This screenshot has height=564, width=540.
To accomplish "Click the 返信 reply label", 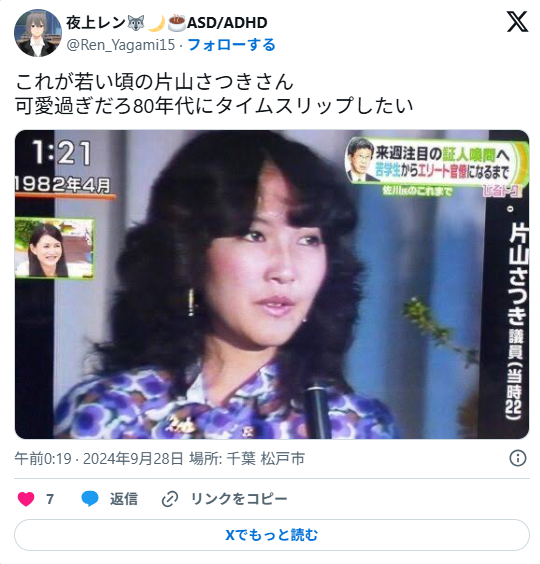I will [x=123, y=499].
